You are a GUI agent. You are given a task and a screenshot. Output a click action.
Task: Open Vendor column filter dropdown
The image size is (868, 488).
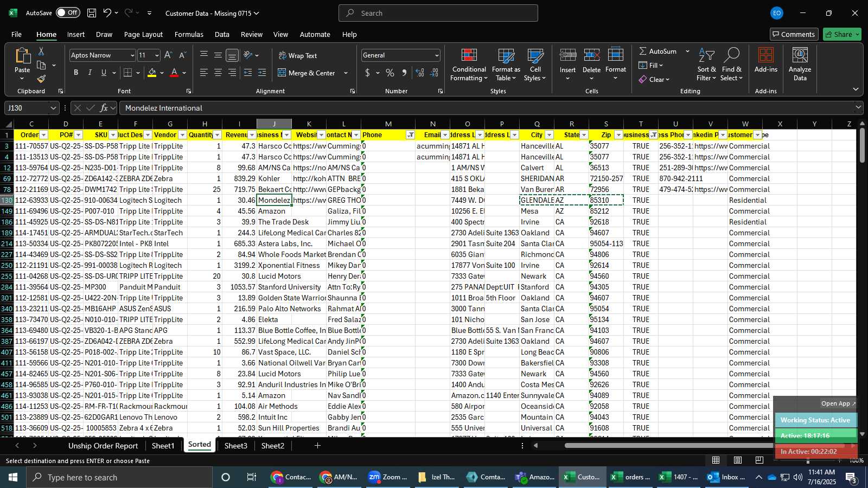coord(182,135)
